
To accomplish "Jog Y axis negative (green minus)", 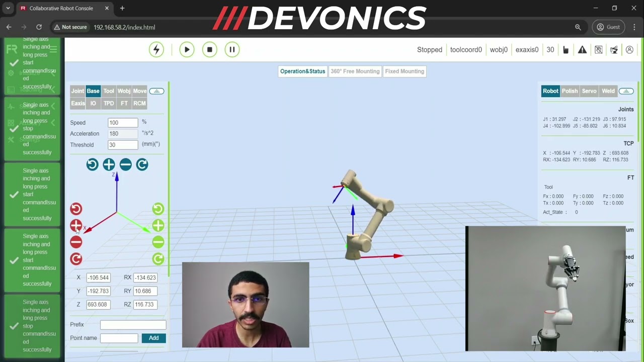I will (x=158, y=242).
